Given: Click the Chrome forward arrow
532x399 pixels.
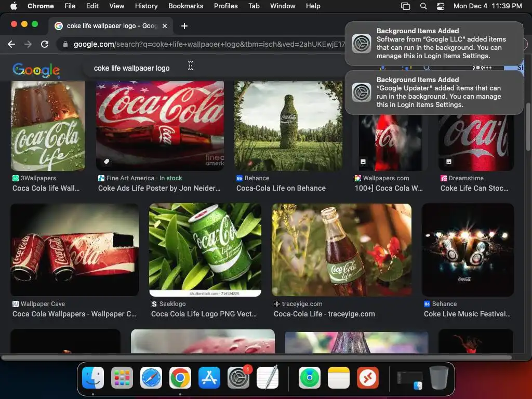Looking at the screenshot, I should pyautogui.click(x=28, y=44).
